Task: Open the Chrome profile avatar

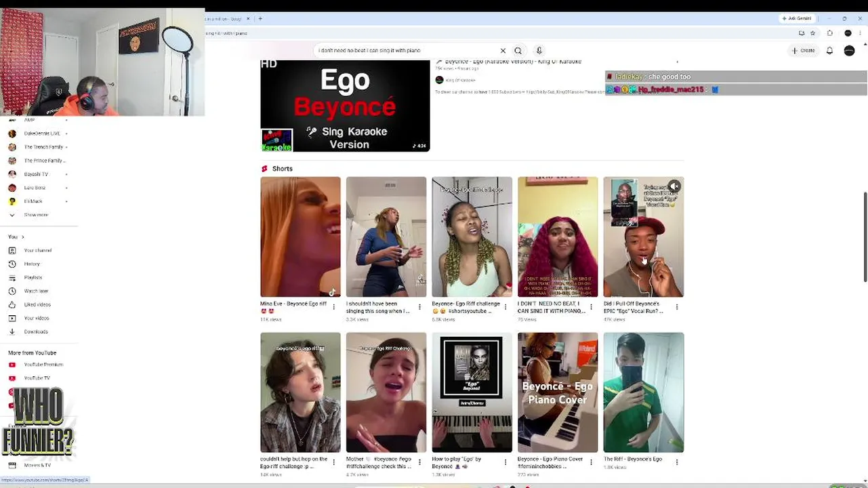Action: [848, 33]
